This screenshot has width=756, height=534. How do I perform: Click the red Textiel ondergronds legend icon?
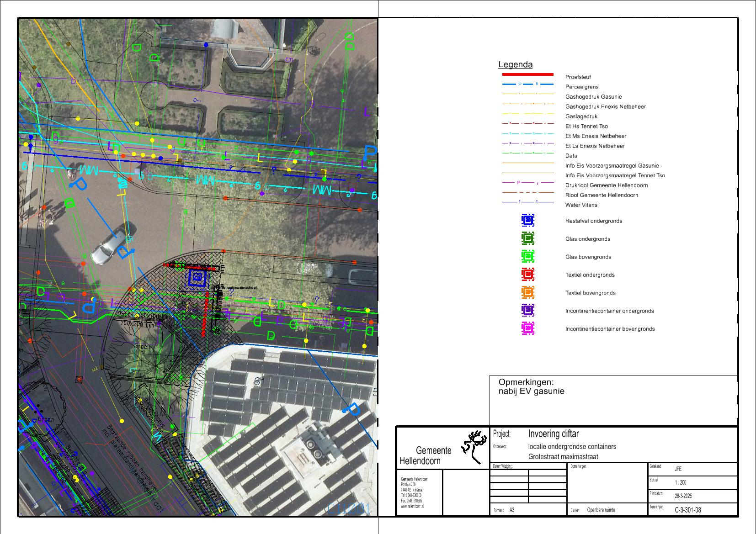click(x=527, y=275)
